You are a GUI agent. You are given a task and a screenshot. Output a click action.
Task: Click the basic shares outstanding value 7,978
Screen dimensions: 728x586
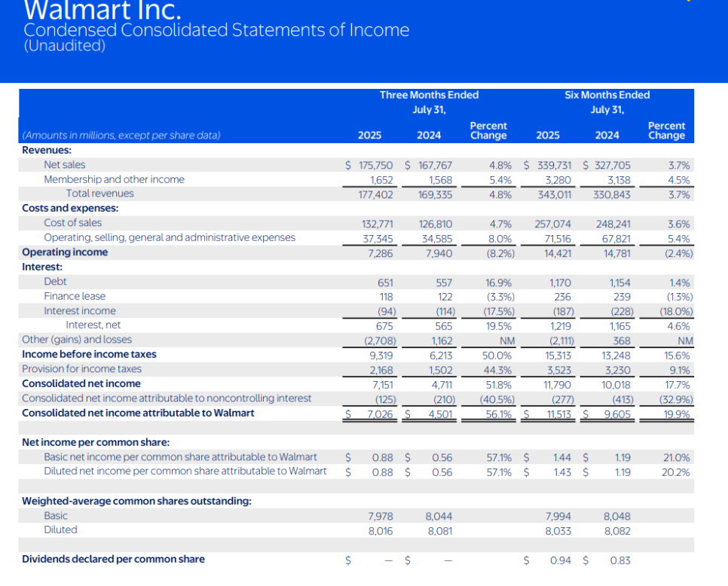pos(381,517)
